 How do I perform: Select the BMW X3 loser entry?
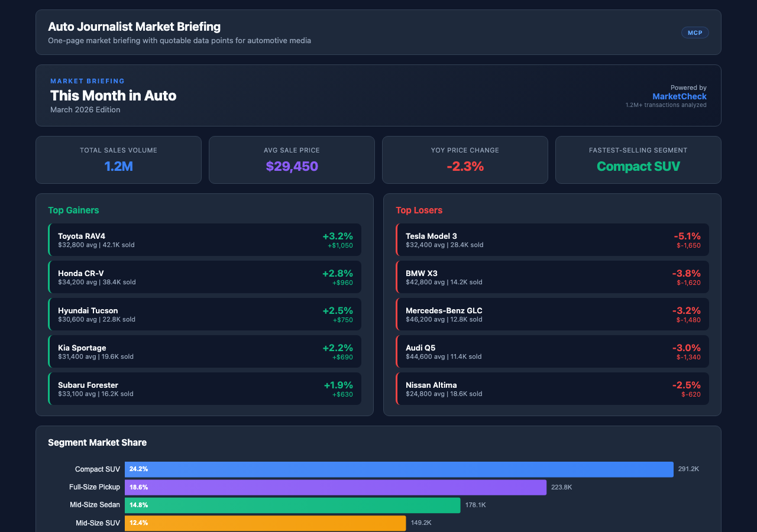(x=552, y=277)
